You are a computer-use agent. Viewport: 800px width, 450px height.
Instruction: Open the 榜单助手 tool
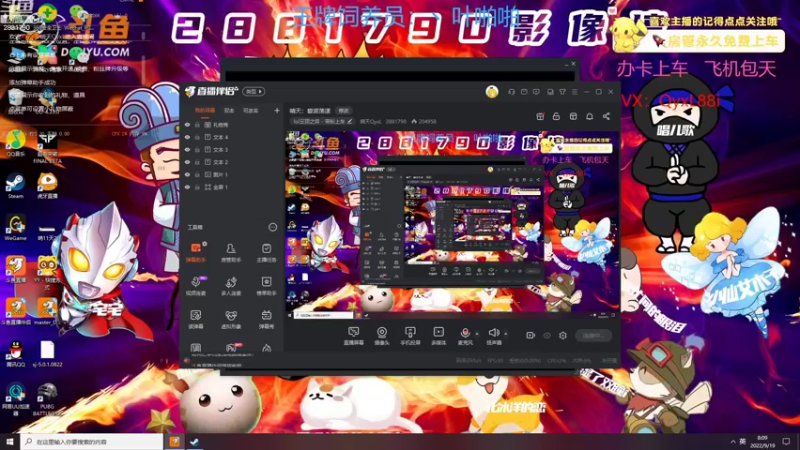coord(266,286)
